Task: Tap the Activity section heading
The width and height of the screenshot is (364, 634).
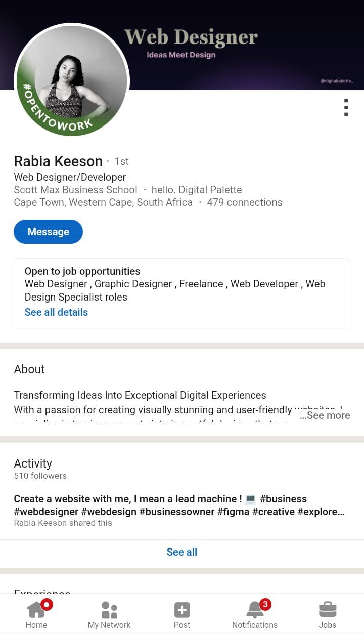Action: coord(33,463)
